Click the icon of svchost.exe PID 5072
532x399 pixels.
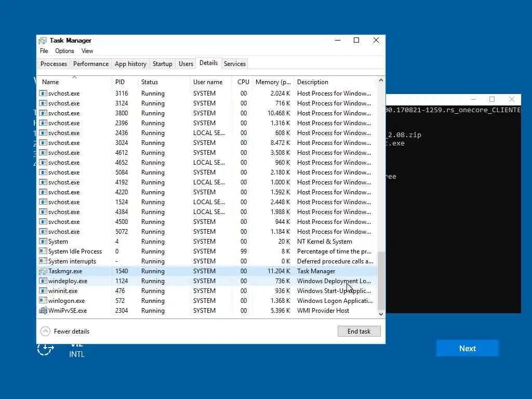pyautogui.click(x=43, y=231)
